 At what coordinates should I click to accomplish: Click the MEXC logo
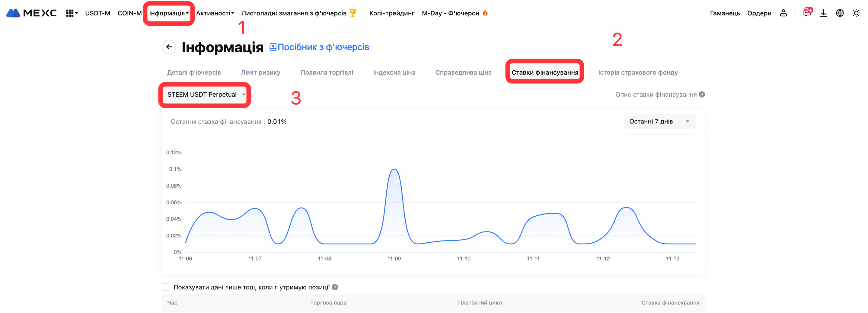31,13
